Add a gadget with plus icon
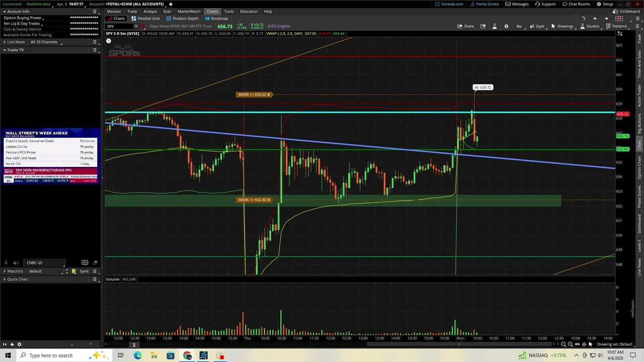Screen dimensions: 644x362 (x=12, y=344)
